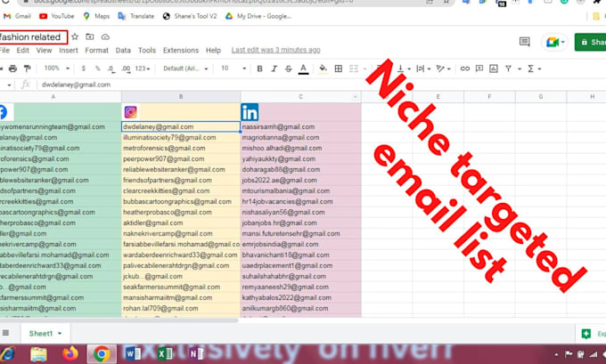Image resolution: width=606 pixels, height=364 pixels.
Task: Select cell nassirsamh@gmail.com
Action: click(300, 126)
